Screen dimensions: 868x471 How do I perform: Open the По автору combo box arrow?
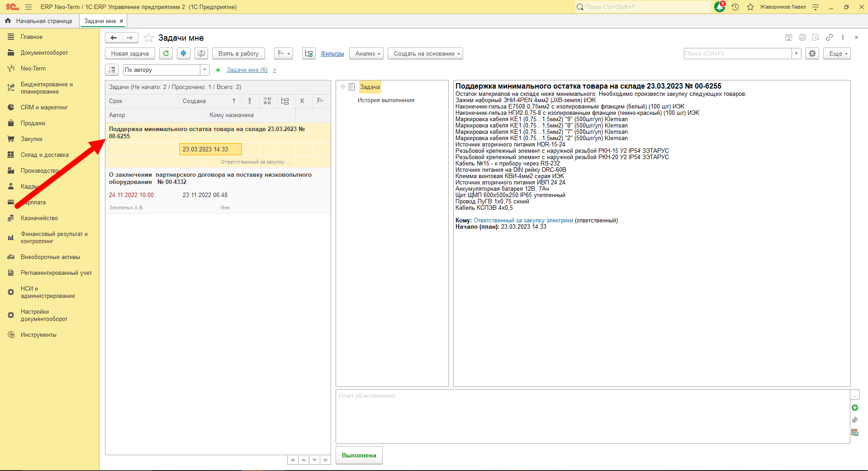click(x=205, y=70)
